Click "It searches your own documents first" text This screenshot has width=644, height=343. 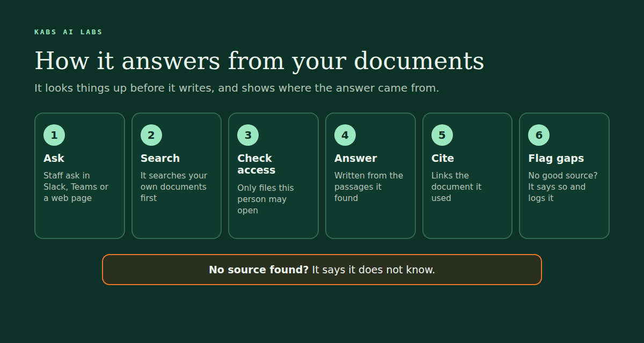[174, 187]
